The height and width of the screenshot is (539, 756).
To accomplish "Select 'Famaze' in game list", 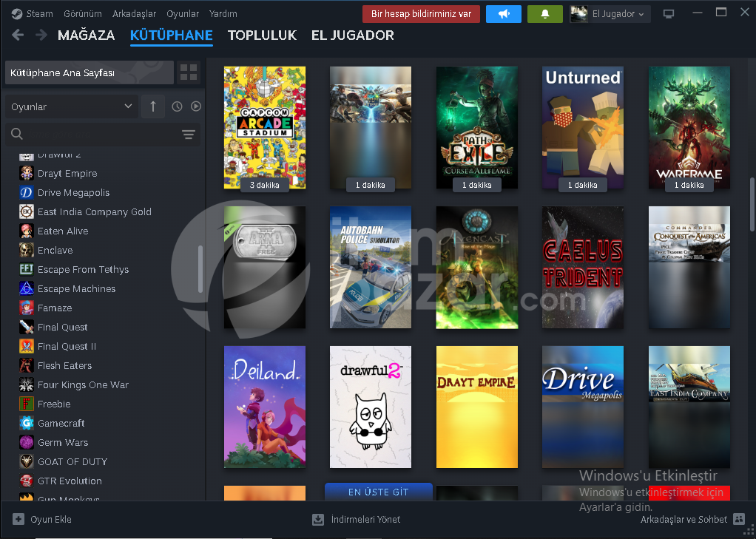I will pos(55,308).
